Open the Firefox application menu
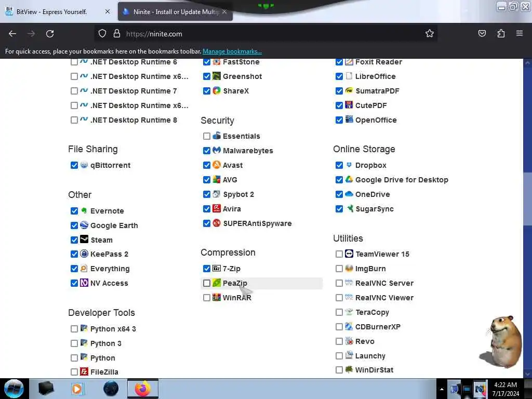532x399 pixels. tap(520, 34)
